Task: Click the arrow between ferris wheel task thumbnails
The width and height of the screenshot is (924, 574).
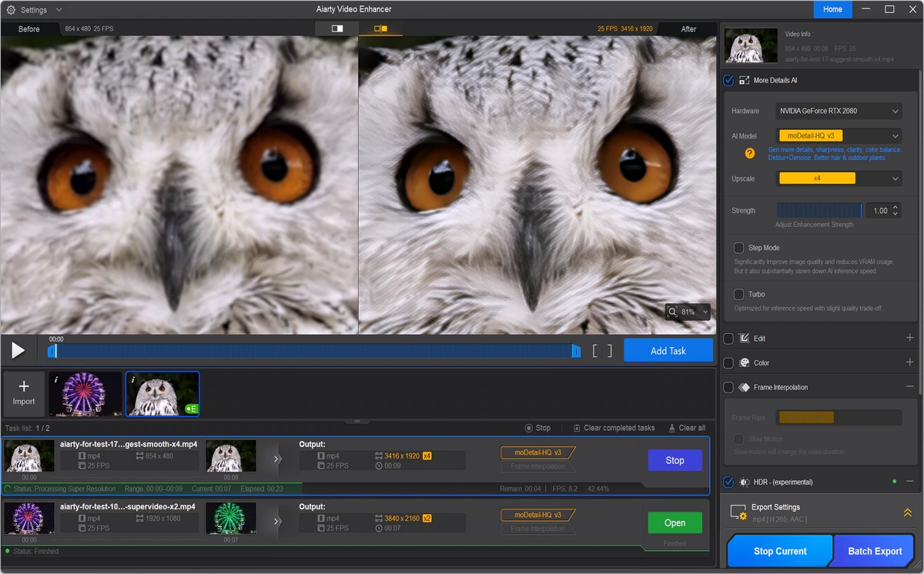Action: pos(278,522)
